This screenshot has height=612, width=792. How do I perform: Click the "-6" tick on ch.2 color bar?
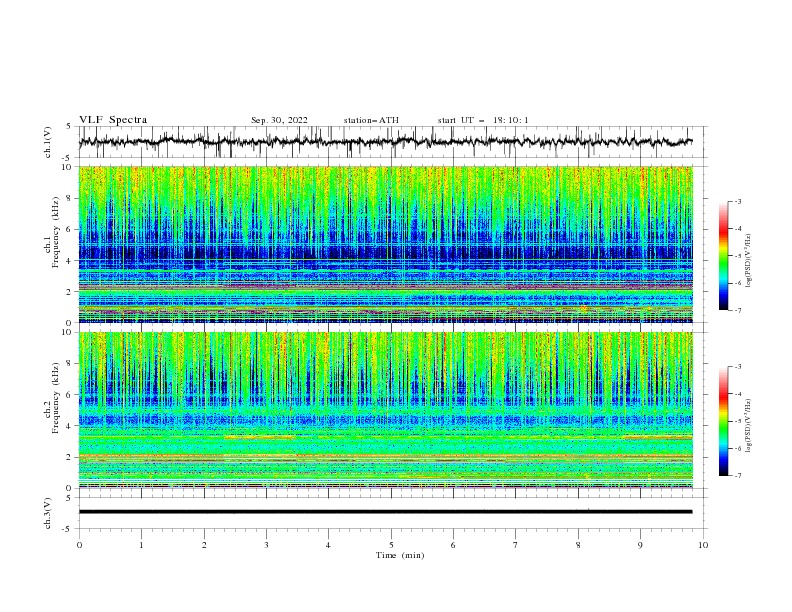pyautogui.click(x=737, y=448)
